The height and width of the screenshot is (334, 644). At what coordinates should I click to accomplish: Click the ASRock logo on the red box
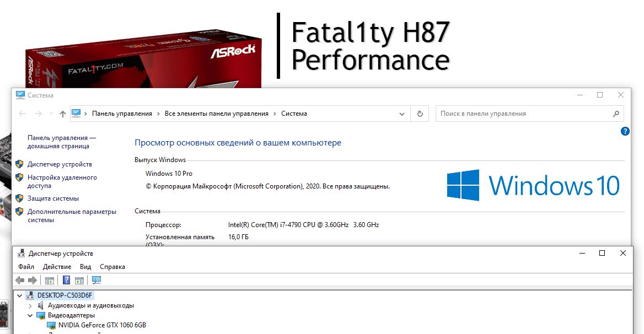click(x=233, y=51)
